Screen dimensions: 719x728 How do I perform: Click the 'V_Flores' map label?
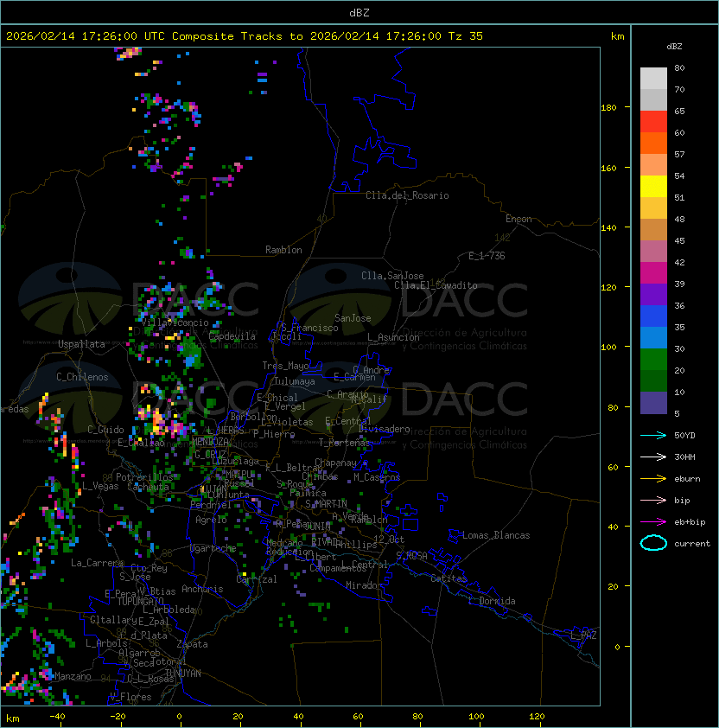point(130,696)
